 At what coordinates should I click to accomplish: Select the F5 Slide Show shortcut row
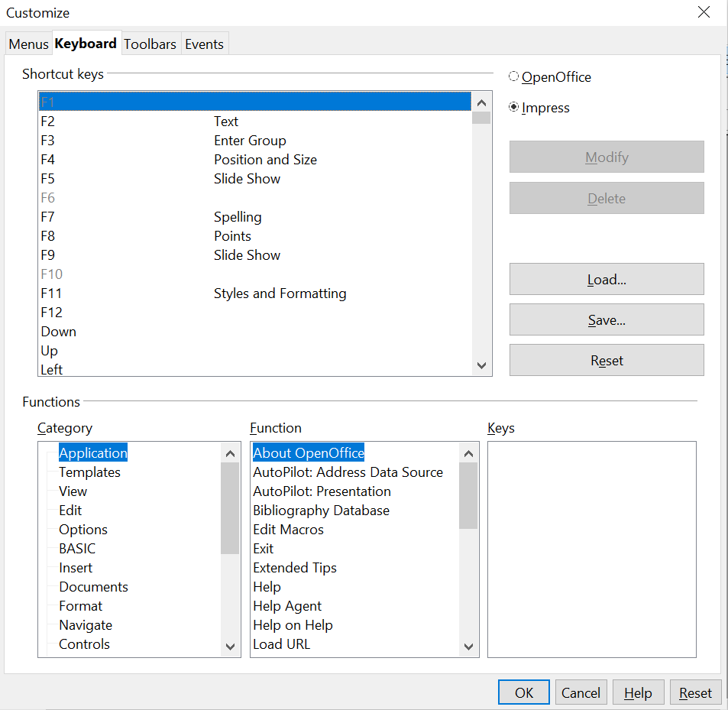point(255,179)
